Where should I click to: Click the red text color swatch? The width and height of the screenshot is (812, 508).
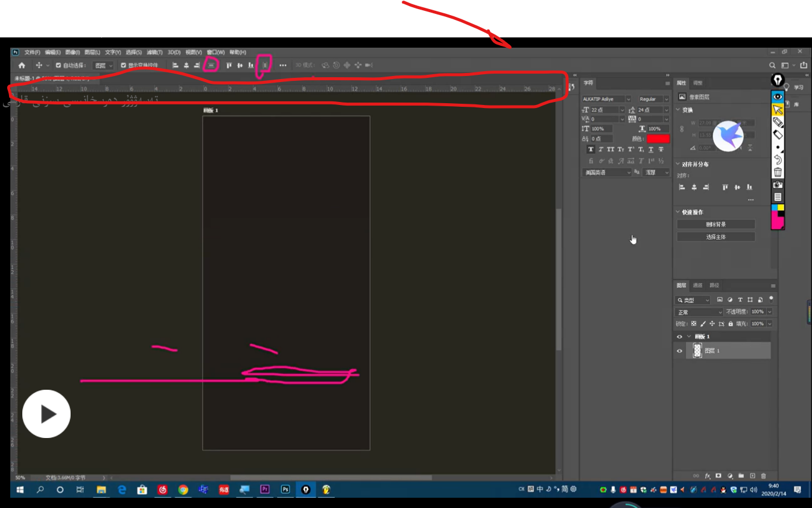pos(658,139)
